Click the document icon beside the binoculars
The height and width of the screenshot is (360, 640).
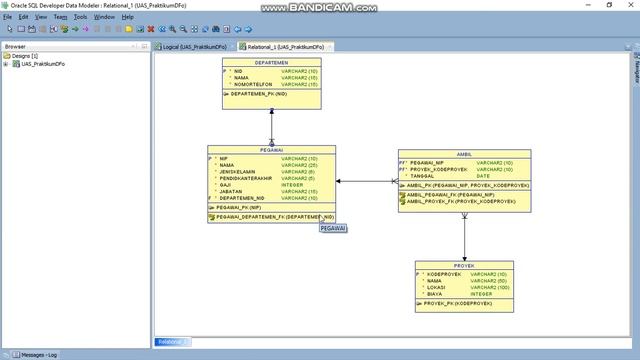tap(227, 29)
